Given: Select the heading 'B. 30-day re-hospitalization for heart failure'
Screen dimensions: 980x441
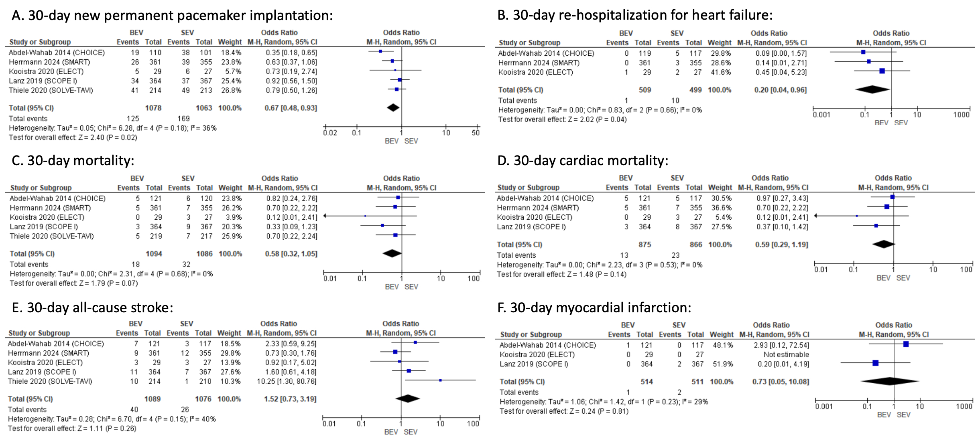Looking at the screenshot, I should click(x=635, y=15).
